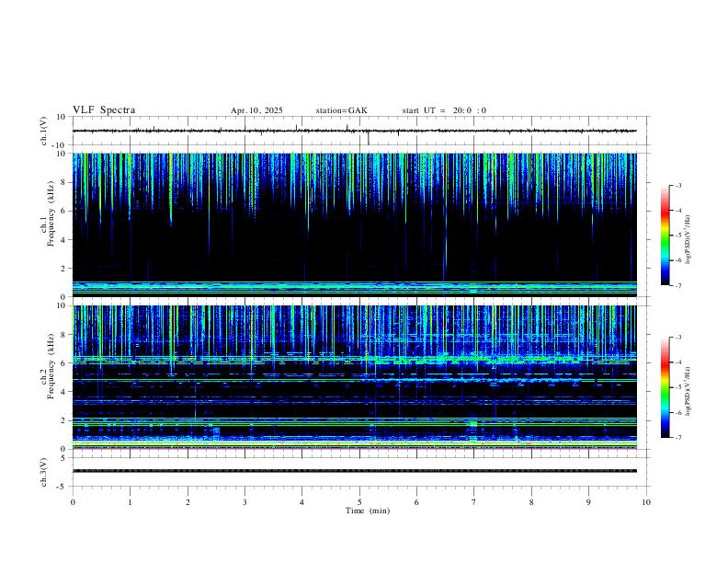Click the 'start UT = 20:0 :0' text
The height and width of the screenshot is (563, 728).
pyautogui.click(x=444, y=110)
